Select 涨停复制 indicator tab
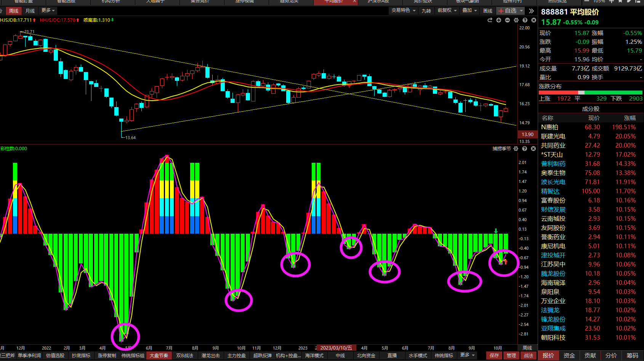The height and width of the screenshot is (361, 644). (107, 355)
